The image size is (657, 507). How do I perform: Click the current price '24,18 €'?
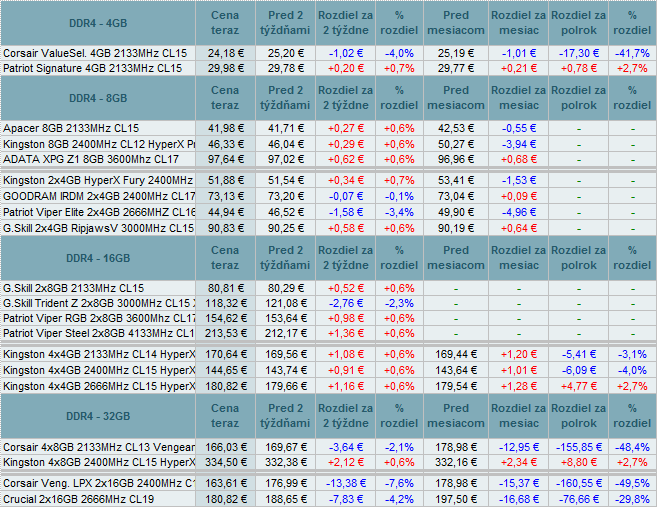point(226,53)
